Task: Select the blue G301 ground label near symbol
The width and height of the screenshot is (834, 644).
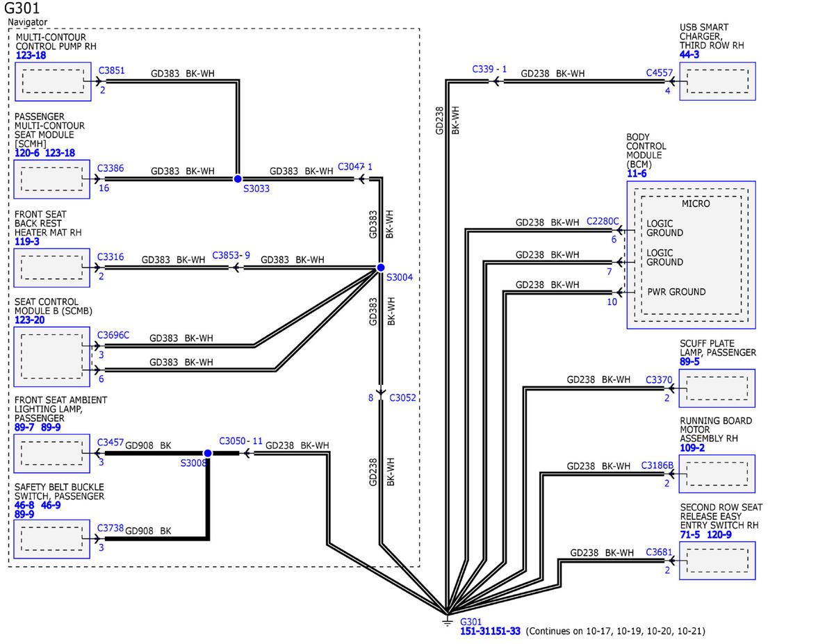Action: pyautogui.click(x=471, y=622)
